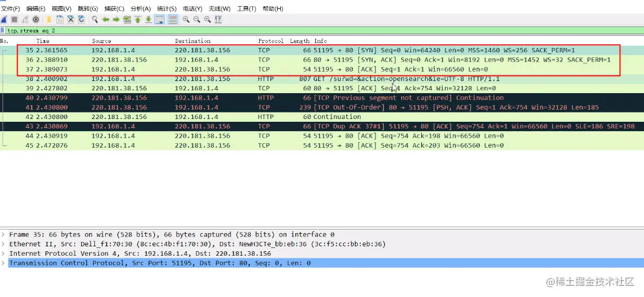The height and width of the screenshot is (297, 644).
Task: Select packet 44 with Ack=198
Action: tap(322, 136)
